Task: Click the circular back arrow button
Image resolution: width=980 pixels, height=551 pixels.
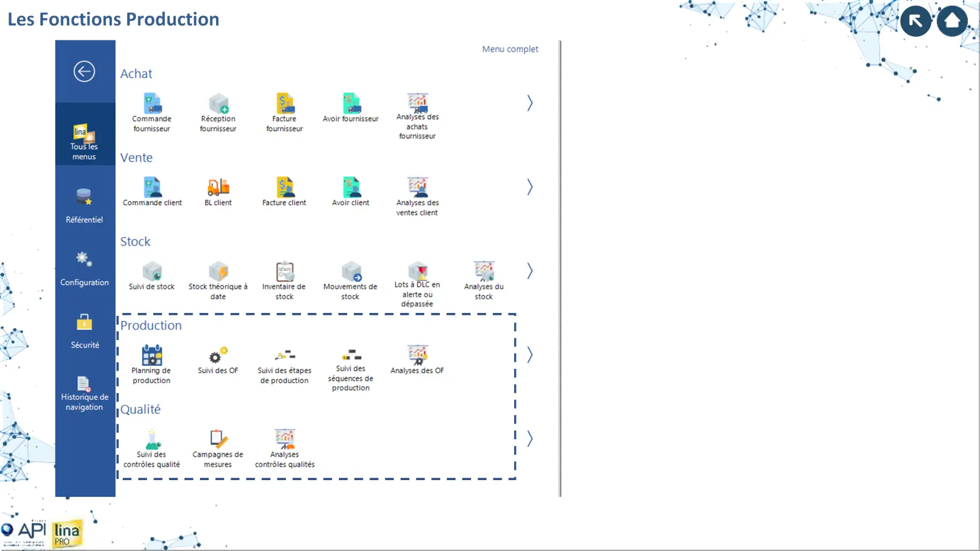Action: point(84,71)
